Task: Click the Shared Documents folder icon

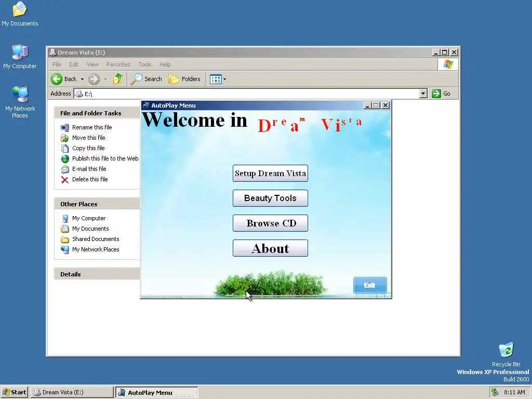Action: coord(65,240)
